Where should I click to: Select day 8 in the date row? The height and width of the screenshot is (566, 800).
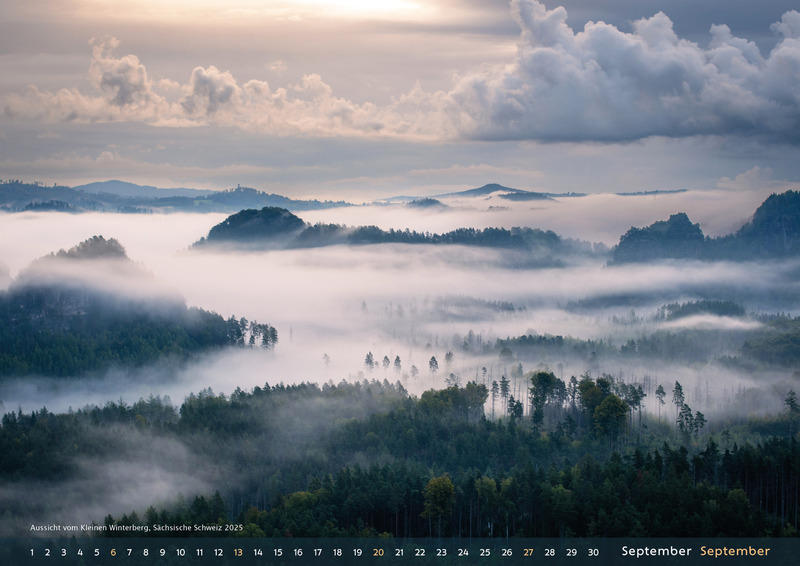tap(146, 552)
